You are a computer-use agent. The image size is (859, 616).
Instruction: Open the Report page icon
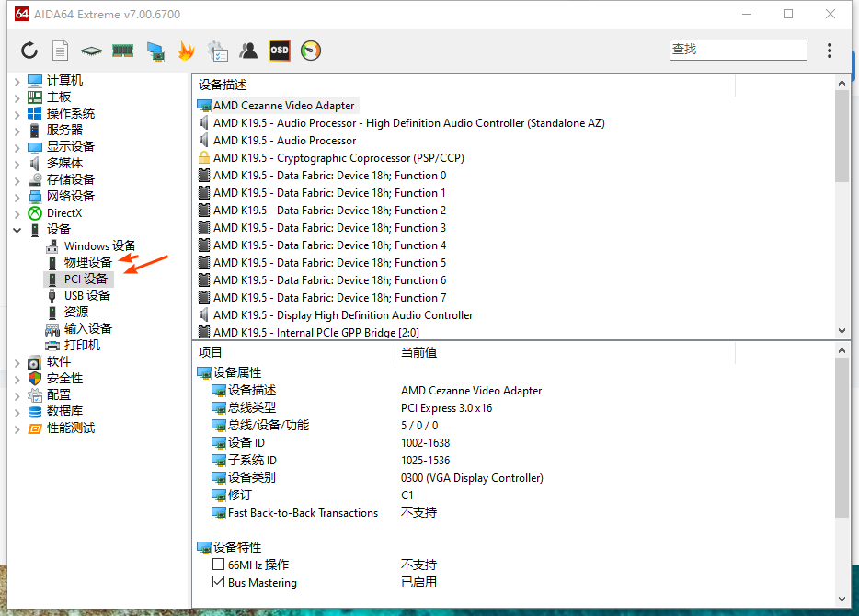[61, 51]
